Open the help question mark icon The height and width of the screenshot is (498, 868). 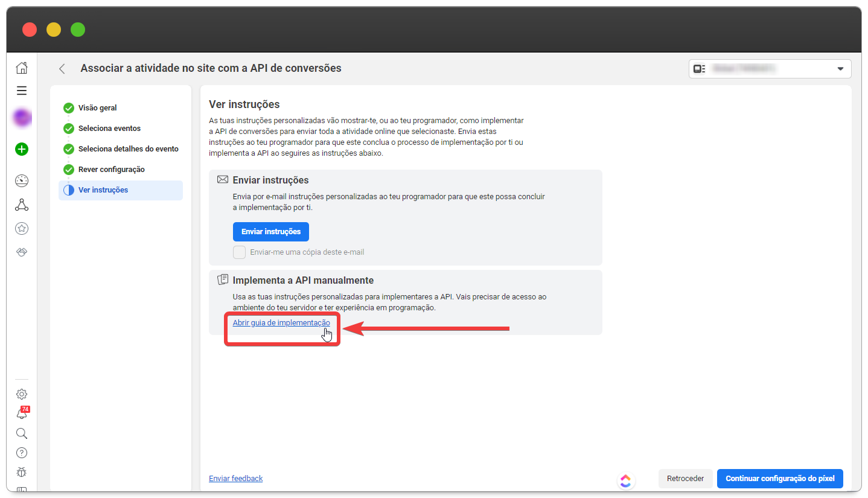22,453
